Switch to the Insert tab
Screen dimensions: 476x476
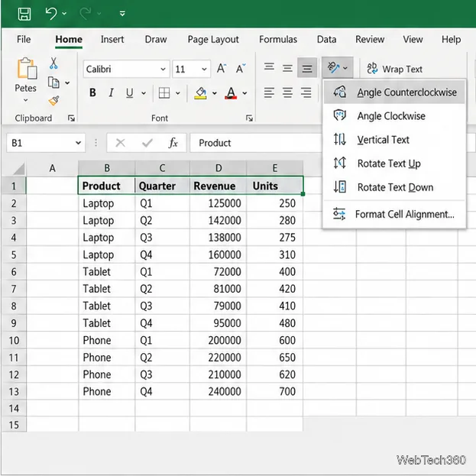coord(112,40)
